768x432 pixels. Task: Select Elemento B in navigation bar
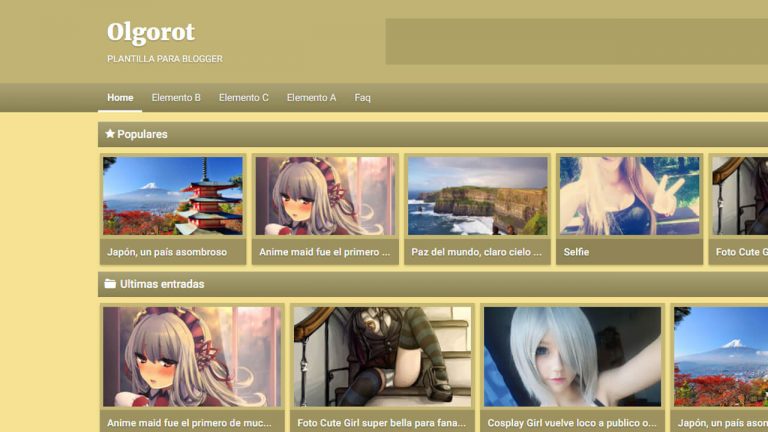tap(176, 98)
